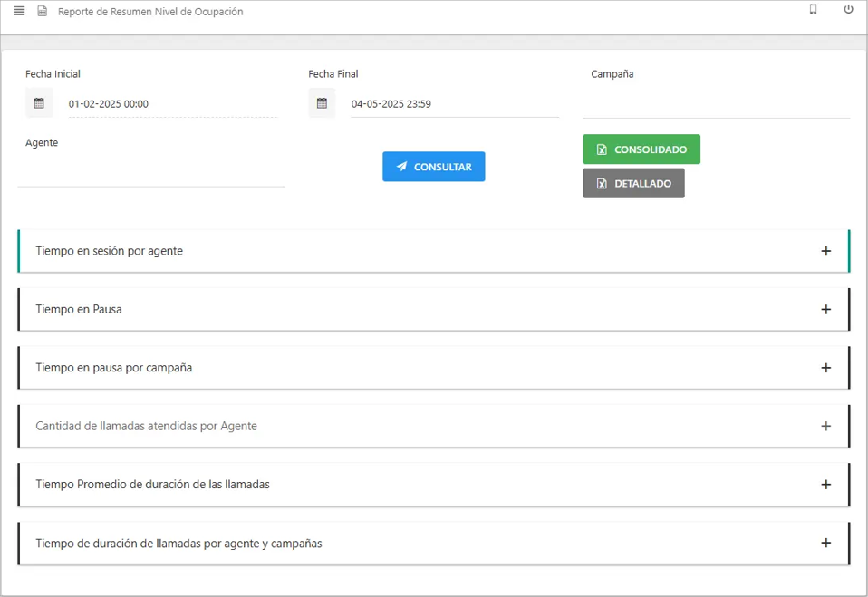868x597 pixels.
Task: Click the report document icon beside the title
Action: [x=40, y=11]
